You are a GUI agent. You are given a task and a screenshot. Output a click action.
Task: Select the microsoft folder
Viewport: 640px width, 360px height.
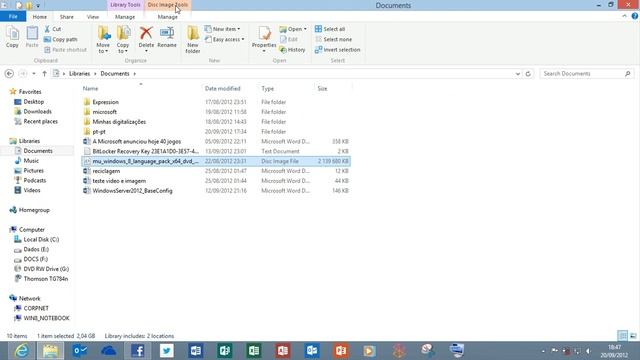tap(104, 112)
